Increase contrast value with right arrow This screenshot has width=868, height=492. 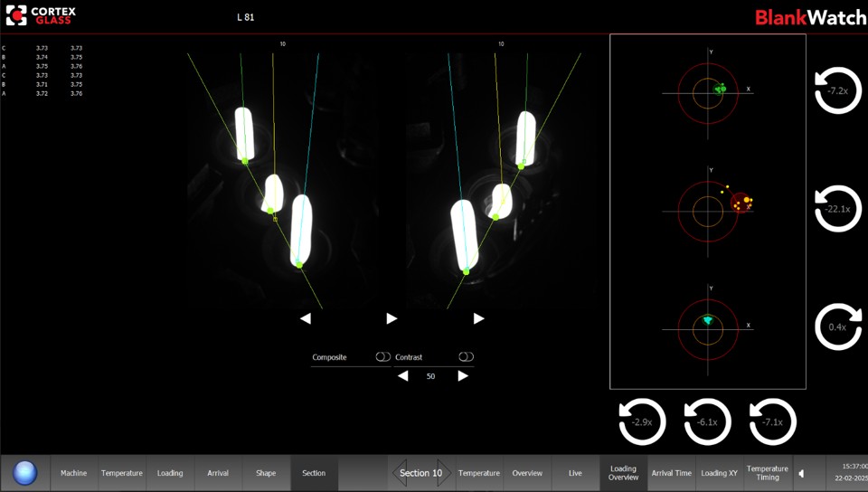pyautogui.click(x=463, y=376)
